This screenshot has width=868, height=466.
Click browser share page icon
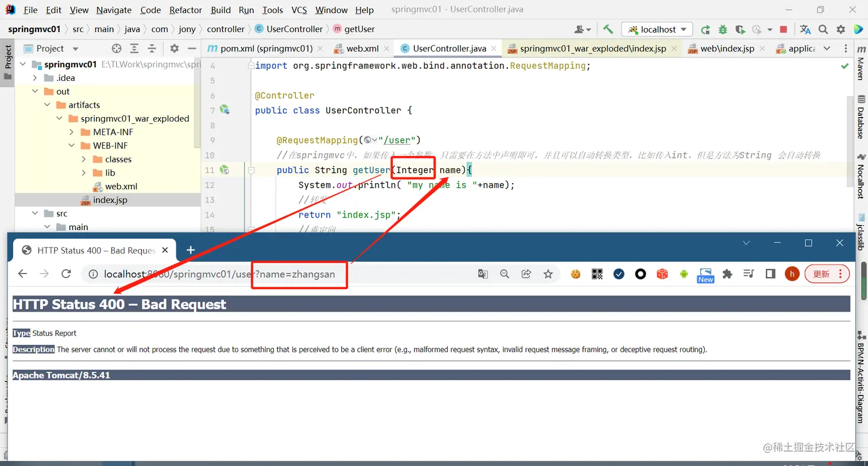(526, 274)
